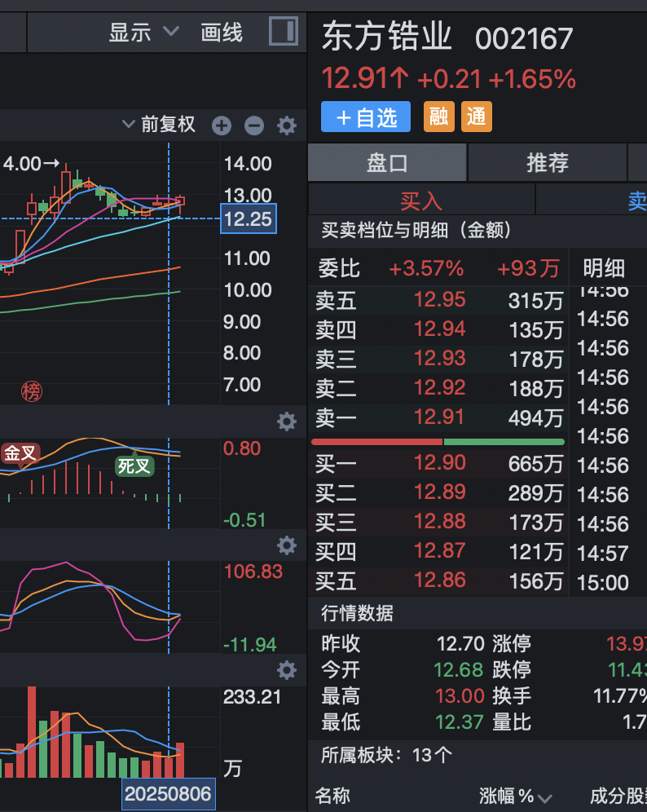Screen dimensions: 647x812
Task: Click the 买一 12.90 price row
Action: pyautogui.click(x=438, y=463)
